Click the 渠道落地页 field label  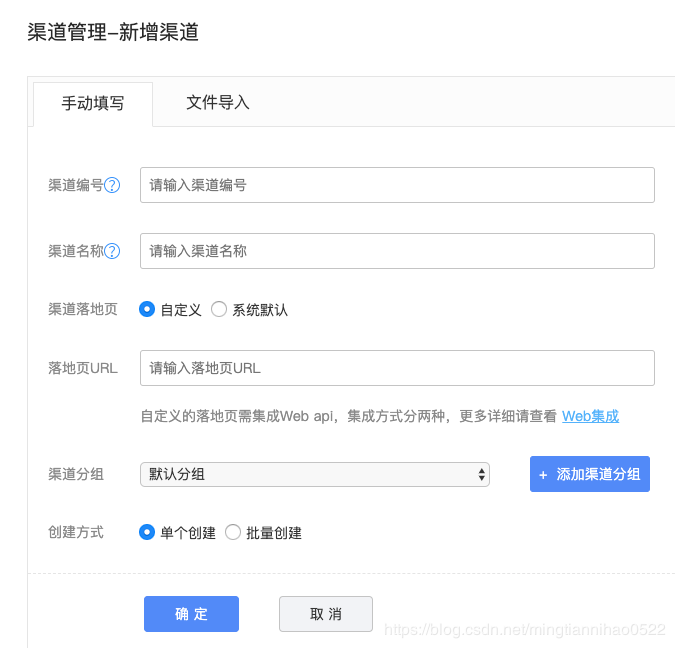tap(83, 309)
